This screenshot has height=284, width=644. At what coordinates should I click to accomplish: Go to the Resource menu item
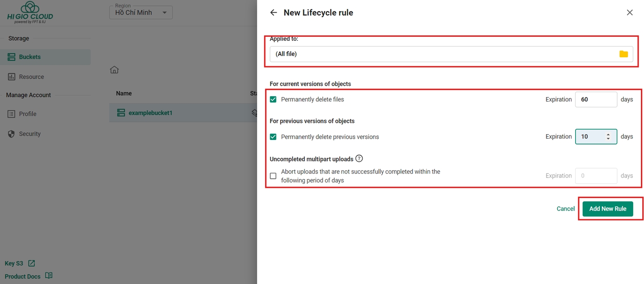tap(31, 77)
